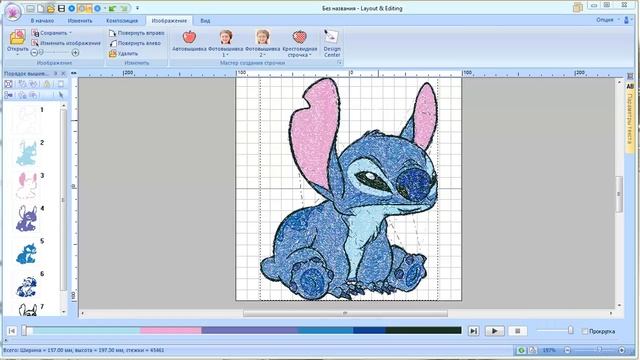Screen dimensions: 640x360
Task: Click the green icon in status bar
Action: click(x=521, y=350)
